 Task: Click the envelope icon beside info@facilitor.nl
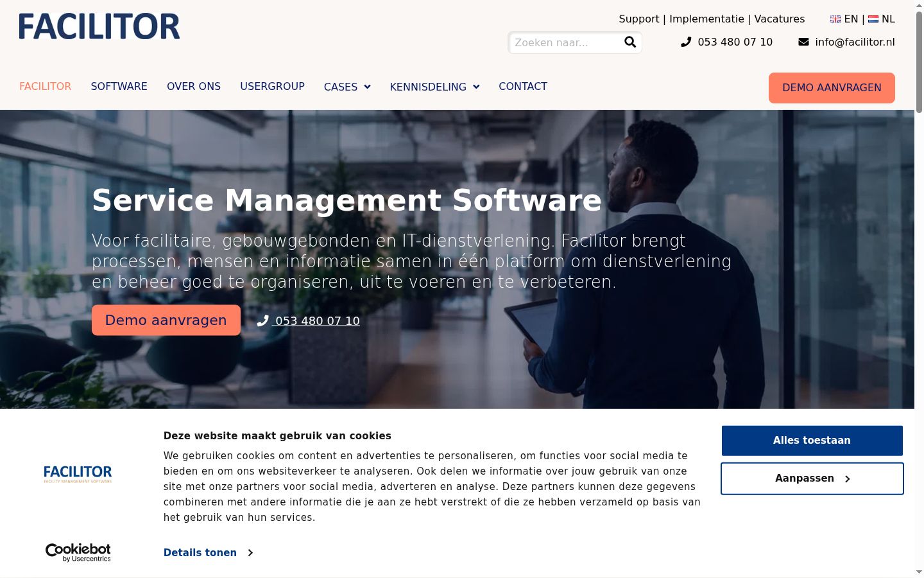pos(803,42)
